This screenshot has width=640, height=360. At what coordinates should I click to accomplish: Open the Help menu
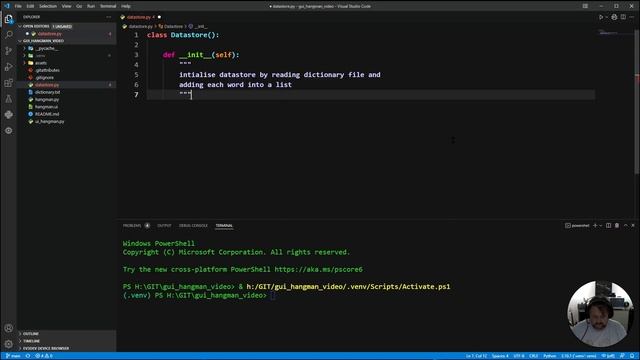[126, 6]
